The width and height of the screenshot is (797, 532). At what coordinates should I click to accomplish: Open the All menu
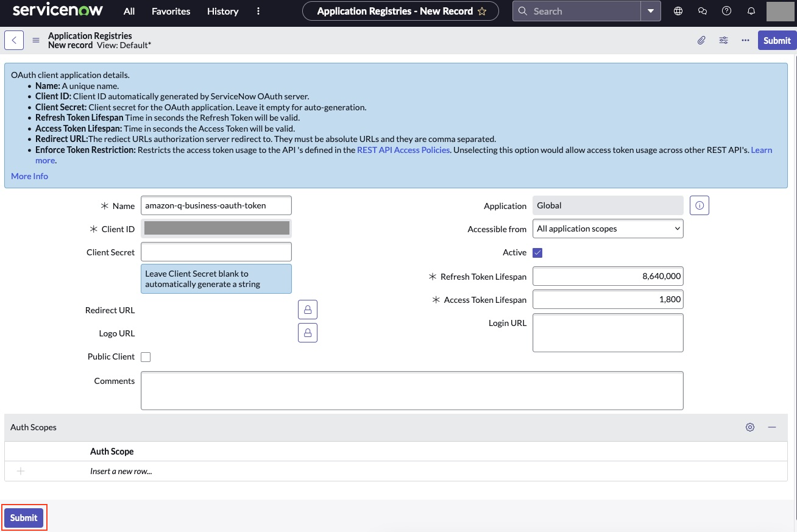click(129, 11)
